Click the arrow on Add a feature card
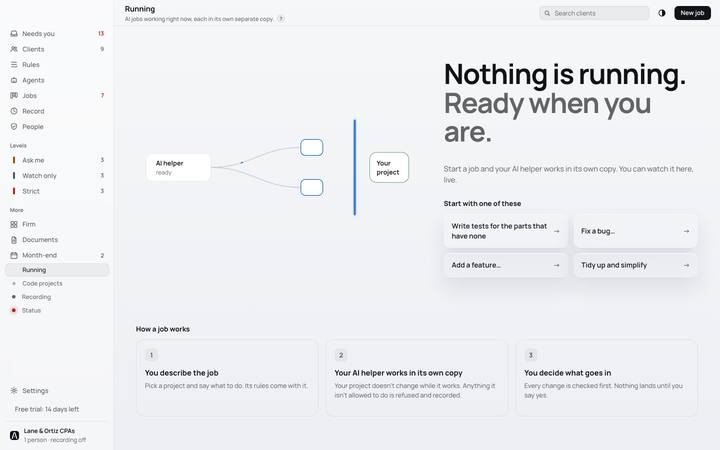This screenshot has width=720, height=450. coord(557,265)
